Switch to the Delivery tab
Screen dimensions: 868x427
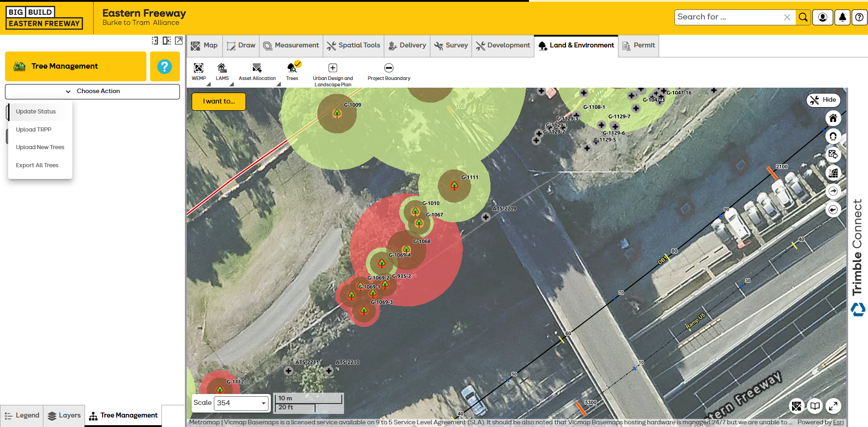pyautogui.click(x=407, y=46)
